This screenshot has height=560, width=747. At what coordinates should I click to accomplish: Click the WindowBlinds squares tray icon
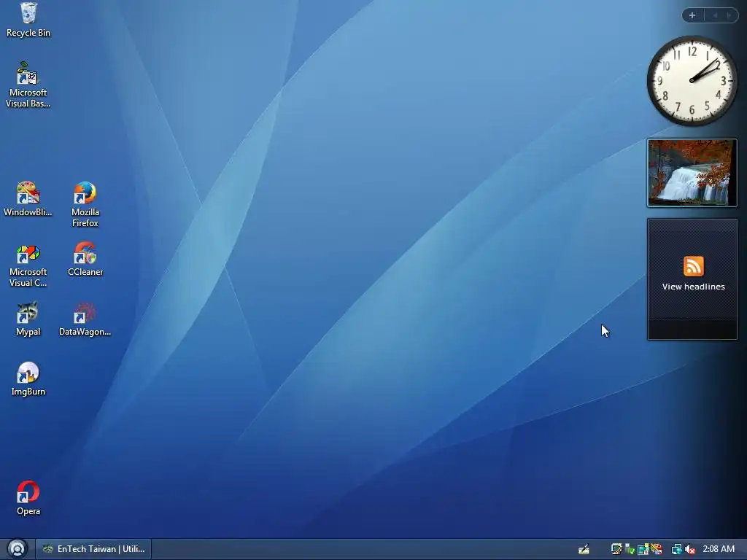click(x=643, y=549)
